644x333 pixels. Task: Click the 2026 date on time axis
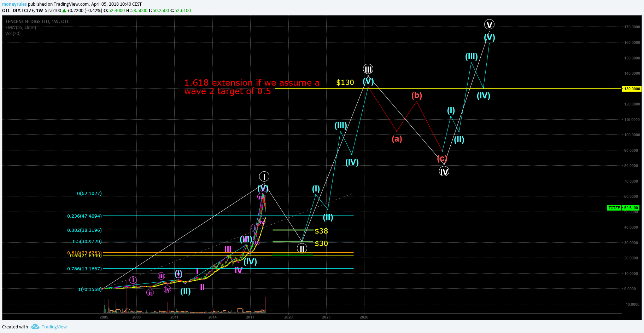point(364,317)
